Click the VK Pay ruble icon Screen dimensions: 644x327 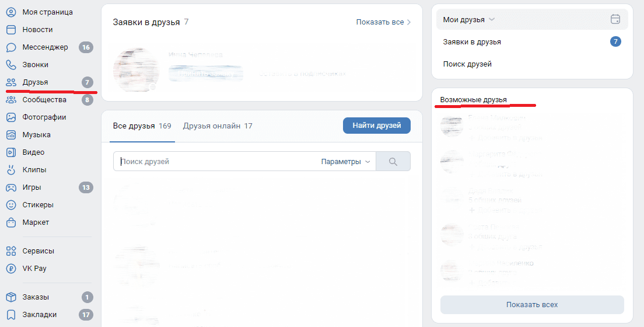(x=11, y=268)
